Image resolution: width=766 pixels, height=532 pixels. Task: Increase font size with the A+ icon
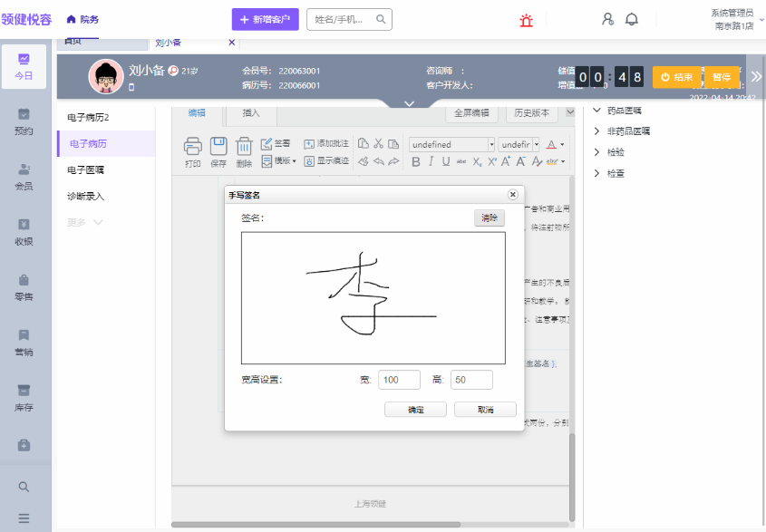coord(506,161)
